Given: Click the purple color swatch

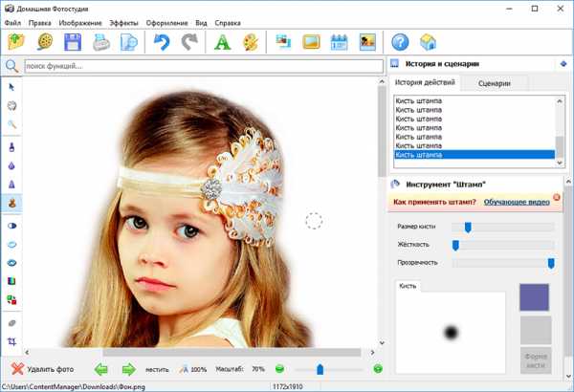Looking at the screenshot, I should (x=535, y=296).
